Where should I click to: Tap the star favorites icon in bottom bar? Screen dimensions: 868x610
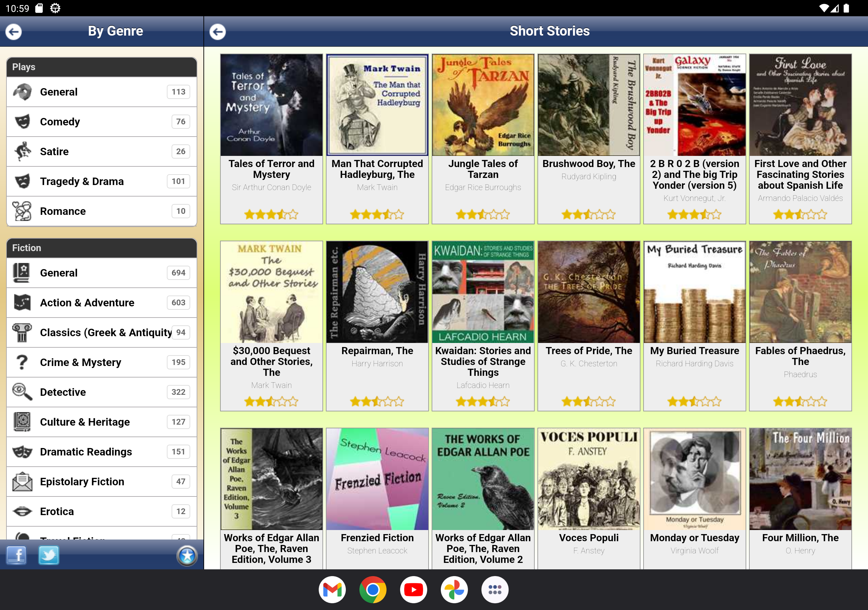coord(187,555)
